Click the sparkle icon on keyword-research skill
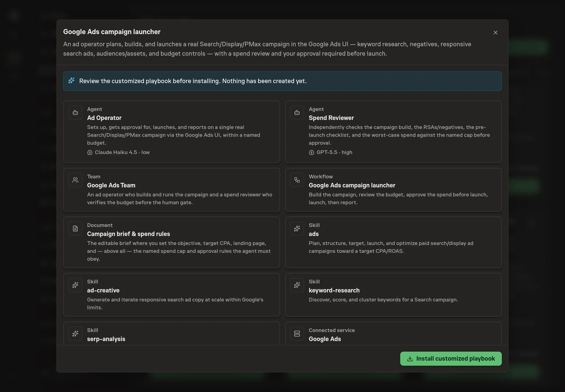 pyautogui.click(x=297, y=285)
